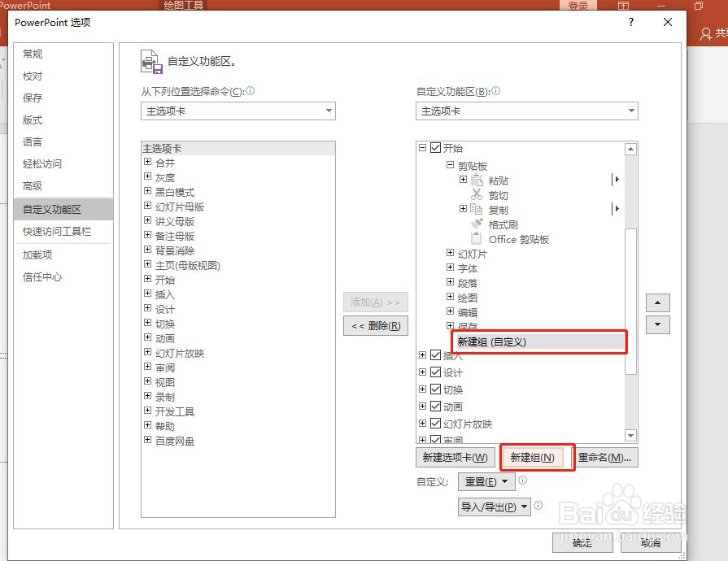Click the paste command icon in clipboard group
The width and height of the screenshot is (728, 561).
477,180
